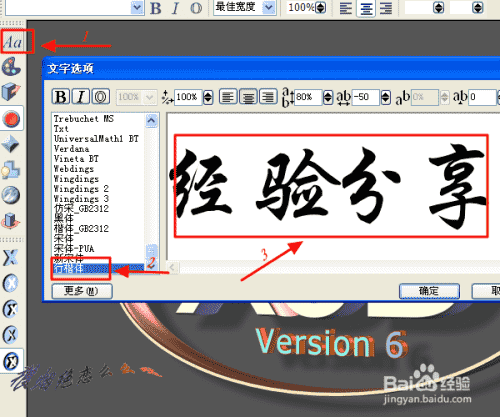Click preview horizontal scroll left arrow

(172, 267)
